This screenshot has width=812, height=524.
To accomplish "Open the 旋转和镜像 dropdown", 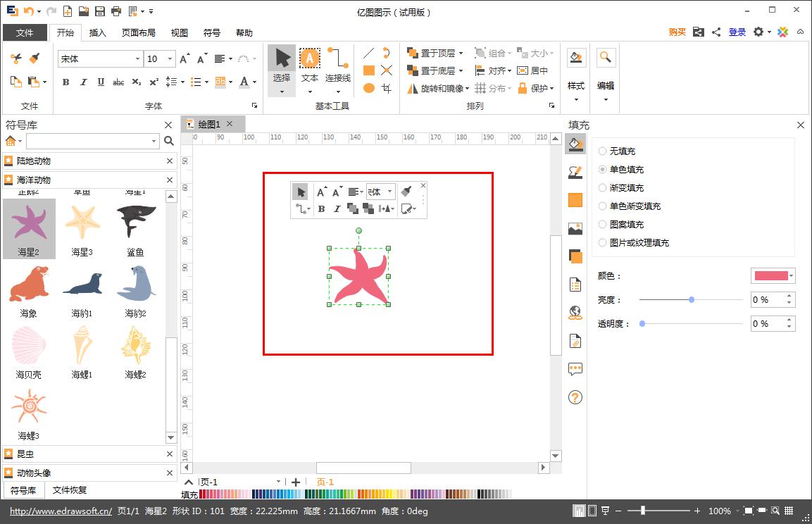I will 468,87.
